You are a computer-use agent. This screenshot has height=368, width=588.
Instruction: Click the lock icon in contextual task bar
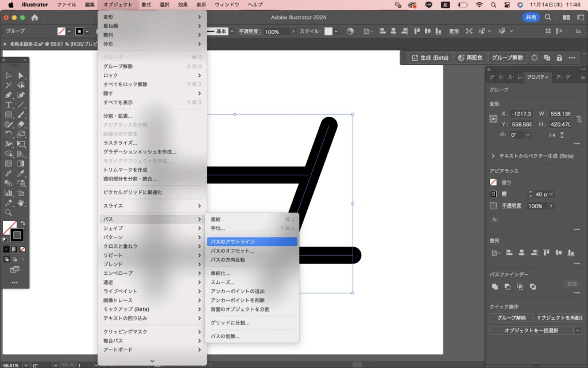559,57
